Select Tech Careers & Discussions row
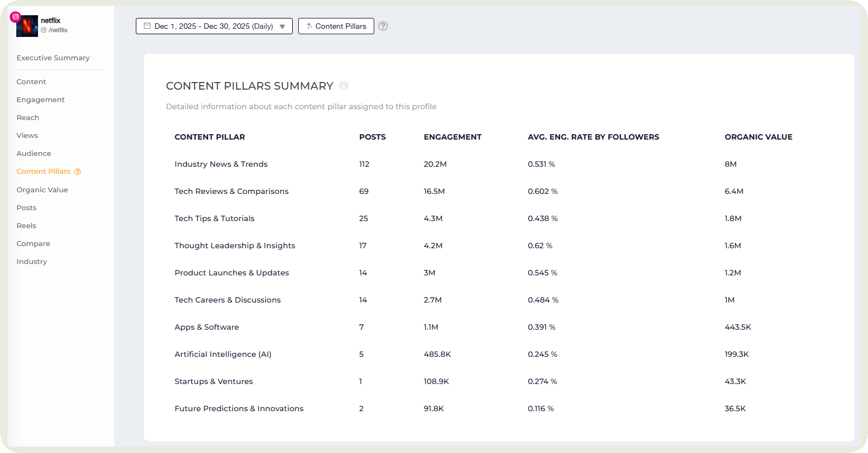 [499, 300]
